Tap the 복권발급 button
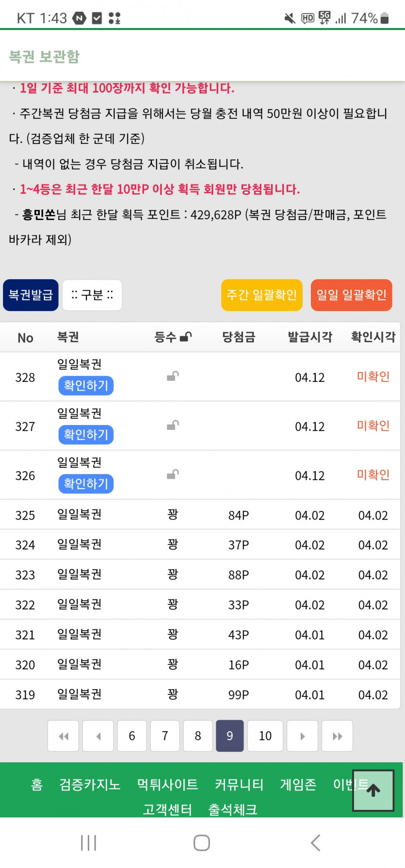Image resolution: width=405 pixels, height=868 pixels. (x=31, y=295)
